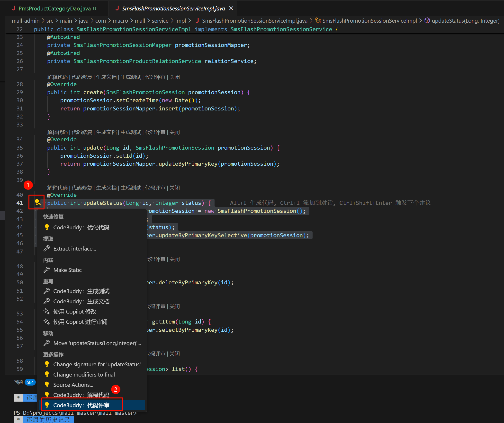Open Source Actions... entry

[x=73, y=385]
